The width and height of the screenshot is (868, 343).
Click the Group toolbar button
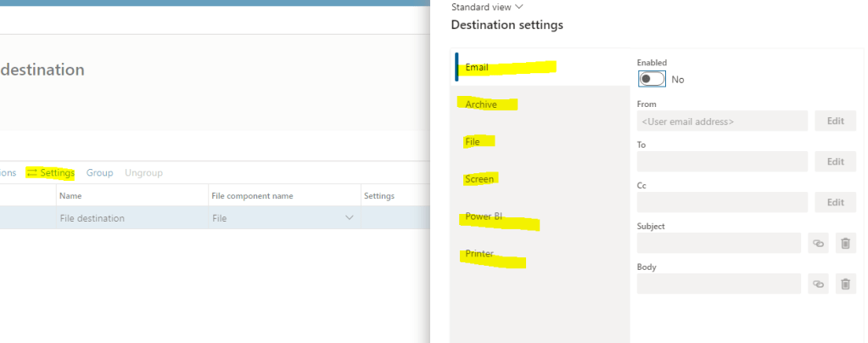99,173
